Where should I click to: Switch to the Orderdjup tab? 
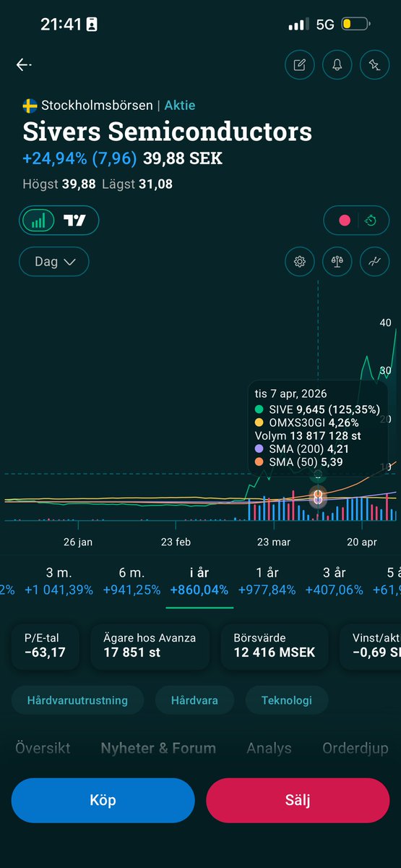point(356,748)
